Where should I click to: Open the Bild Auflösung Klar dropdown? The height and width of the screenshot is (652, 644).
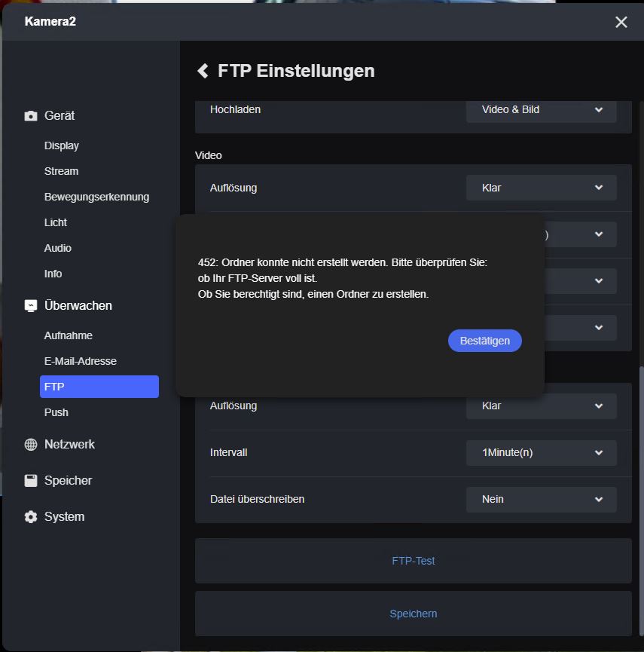(x=541, y=406)
